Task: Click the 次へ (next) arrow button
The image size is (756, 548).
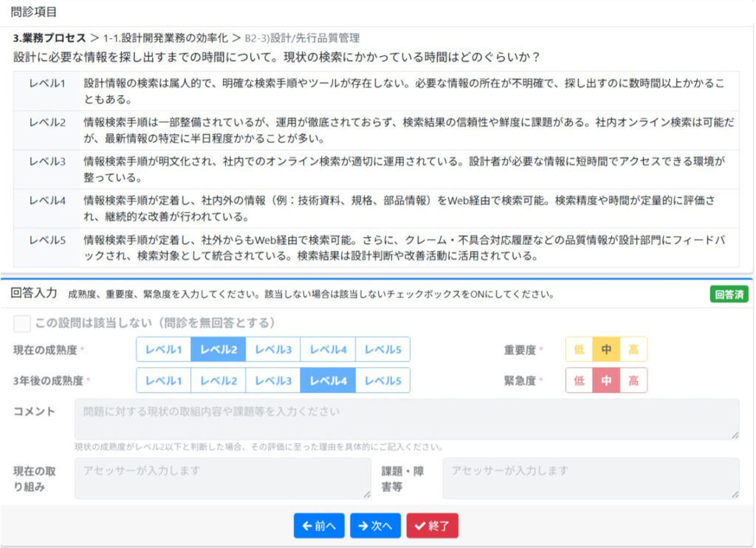Action: point(375,526)
